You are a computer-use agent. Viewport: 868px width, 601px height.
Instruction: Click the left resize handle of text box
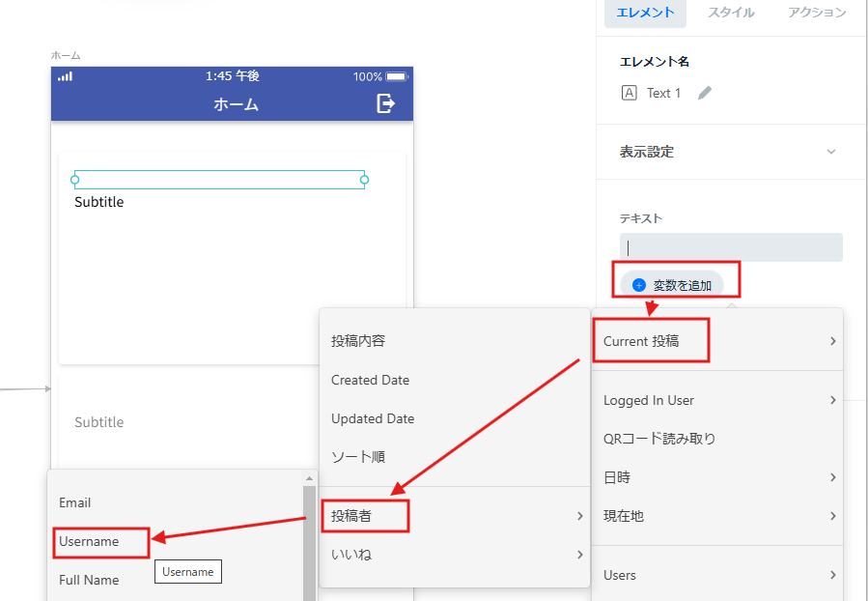click(x=75, y=180)
